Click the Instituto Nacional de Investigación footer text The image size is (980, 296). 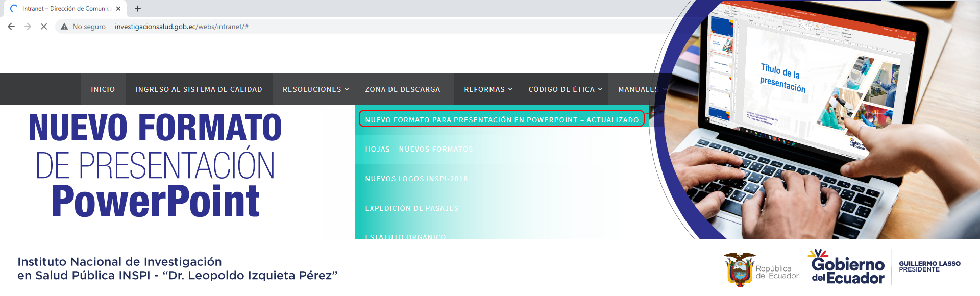pyautogui.click(x=178, y=269)
